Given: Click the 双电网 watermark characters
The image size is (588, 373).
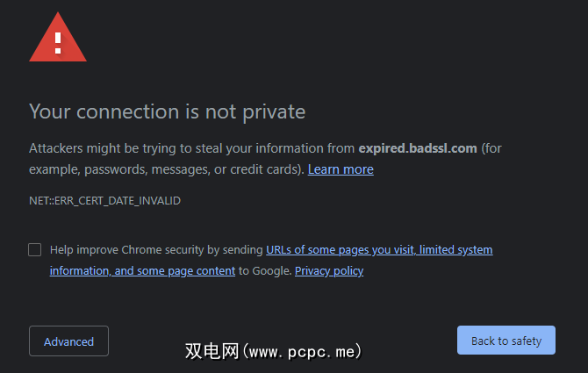Looking at the screenshot, I should (x=212, y=352).
